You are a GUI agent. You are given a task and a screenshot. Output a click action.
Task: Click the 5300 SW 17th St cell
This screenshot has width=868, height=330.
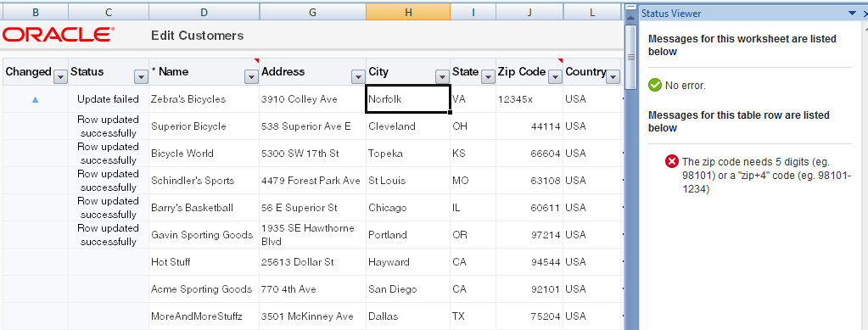pos(312,154)
